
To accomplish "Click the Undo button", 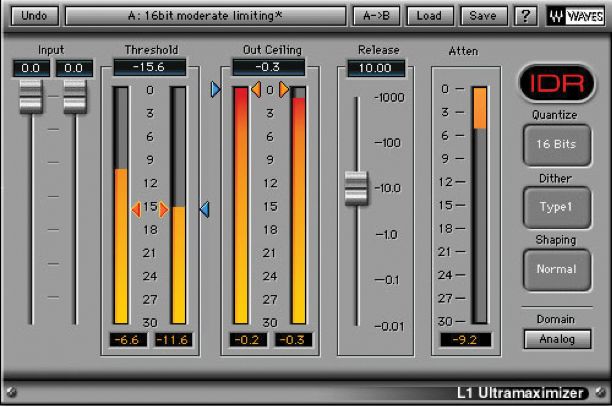I will point(35,16).
